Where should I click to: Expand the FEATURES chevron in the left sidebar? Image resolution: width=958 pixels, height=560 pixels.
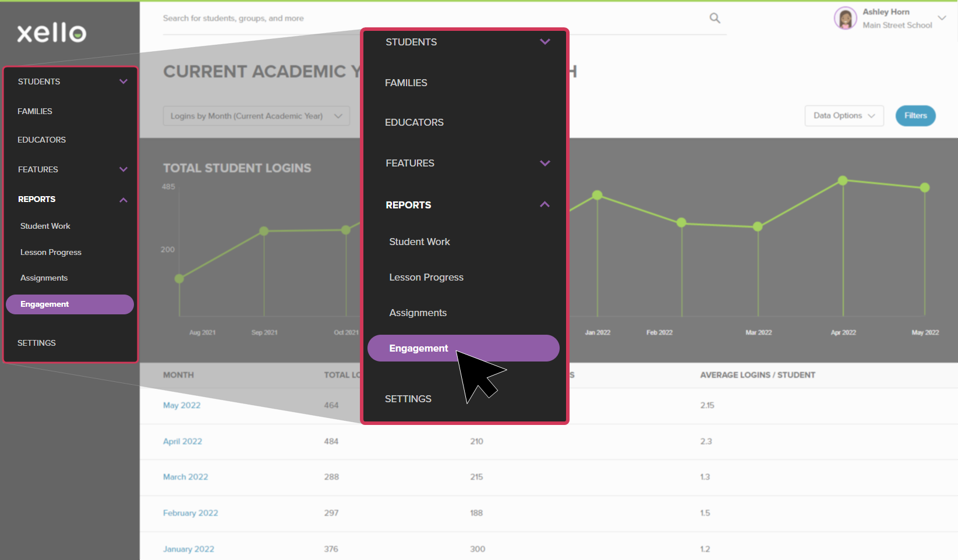123,169
